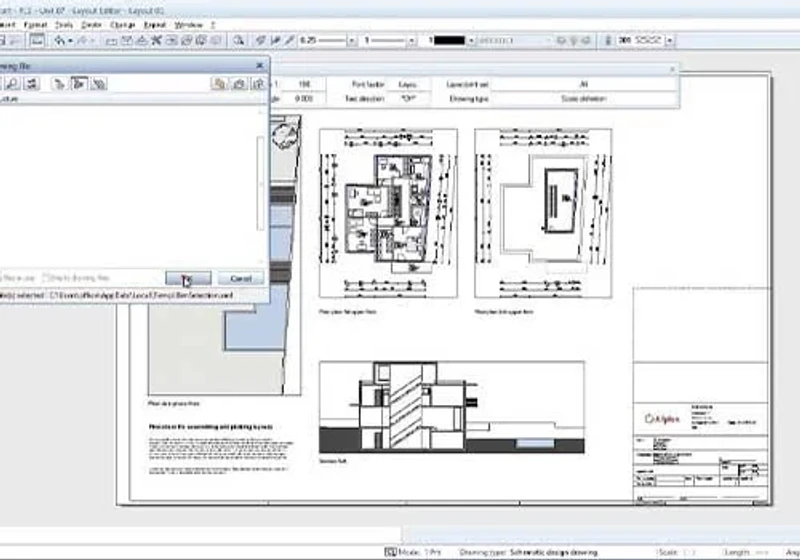
Task: Click the monitor-shaped layout window icon
Action: [37, 40]
